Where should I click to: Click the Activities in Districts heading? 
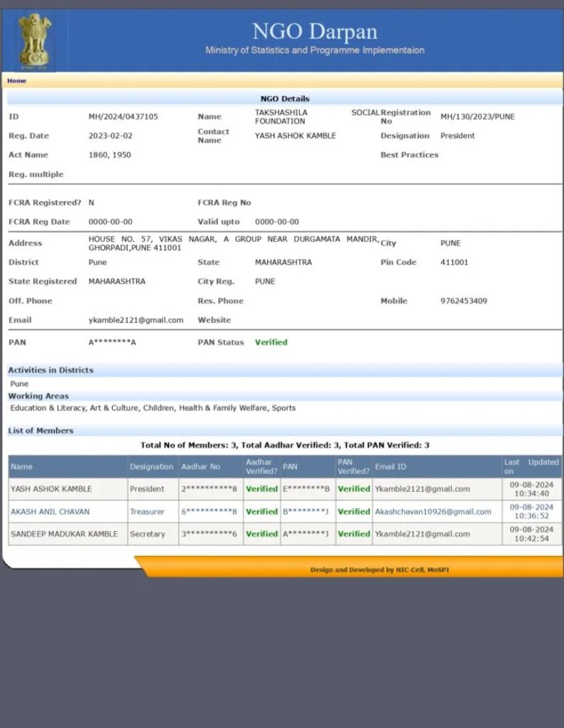pos(50,370)
